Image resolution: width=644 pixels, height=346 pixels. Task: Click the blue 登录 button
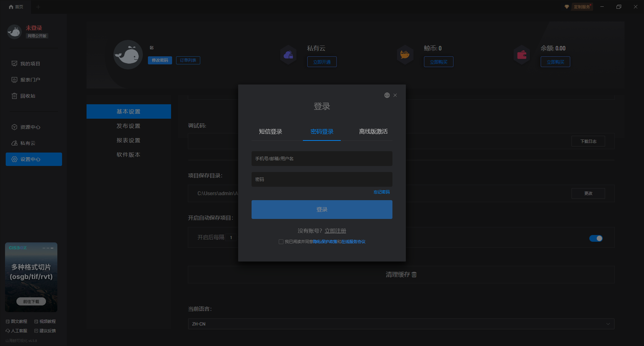pyautogui.click(x=322, y=210)
